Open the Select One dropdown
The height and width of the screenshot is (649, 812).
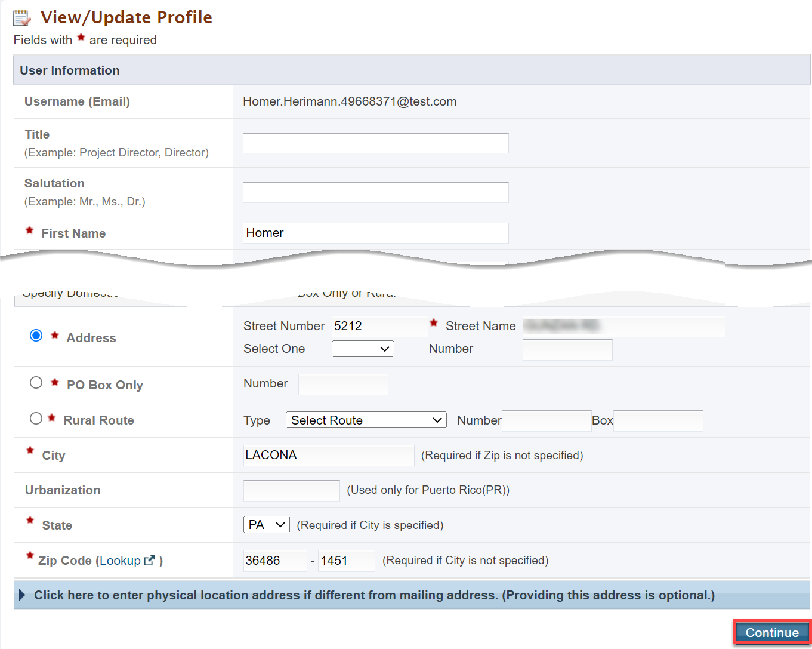tap(363, 349)
